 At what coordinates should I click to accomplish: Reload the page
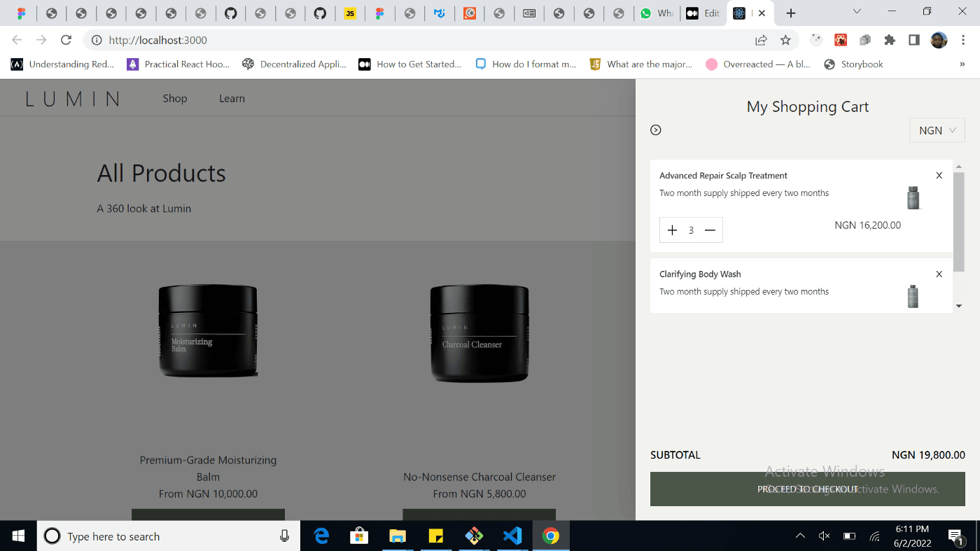tap(66, 41)
